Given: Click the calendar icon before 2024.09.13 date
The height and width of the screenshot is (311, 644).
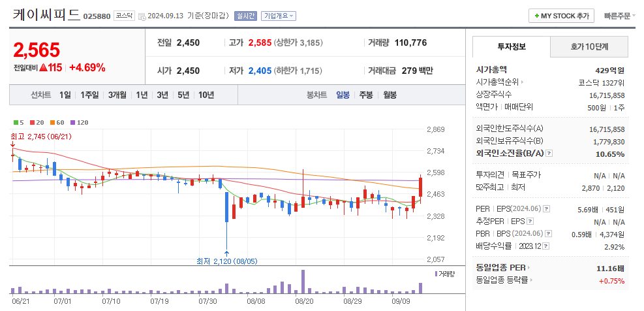Looking at the screenshot, I should [142, 16].
